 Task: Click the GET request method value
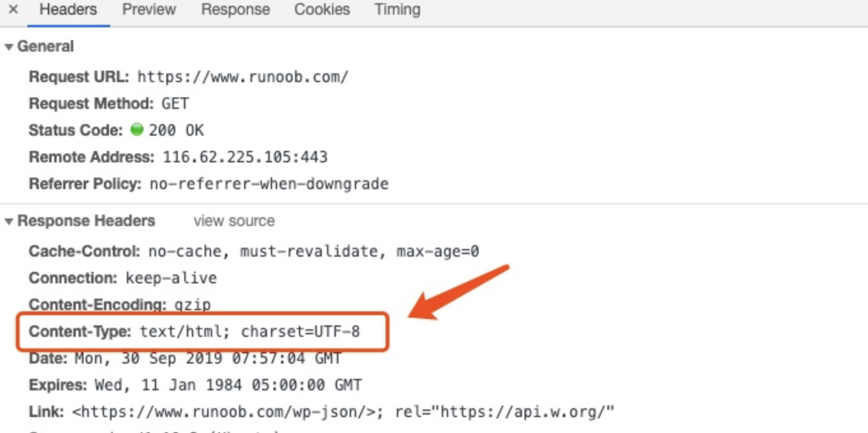tap(175, 104)
